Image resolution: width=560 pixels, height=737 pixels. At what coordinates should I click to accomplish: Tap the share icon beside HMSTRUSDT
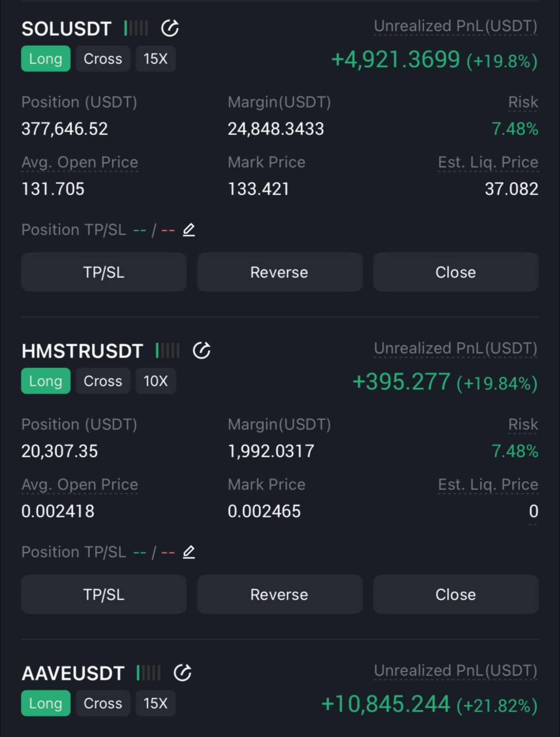201,350
